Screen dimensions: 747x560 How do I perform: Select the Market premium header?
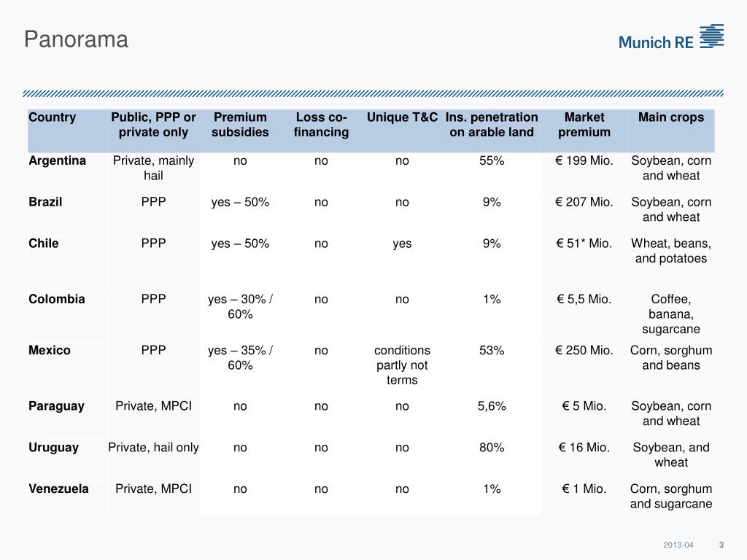point(584,125)
